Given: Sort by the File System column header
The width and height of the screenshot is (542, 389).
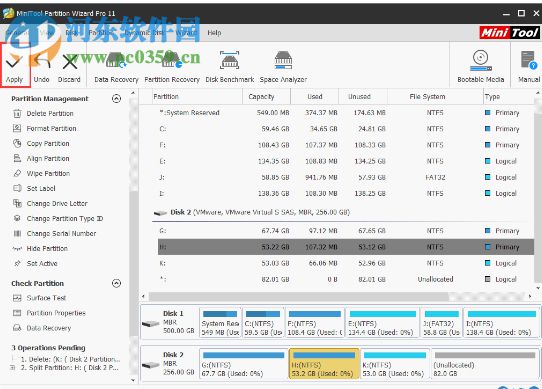Looking at the screenshot, I should coord(435,96).
